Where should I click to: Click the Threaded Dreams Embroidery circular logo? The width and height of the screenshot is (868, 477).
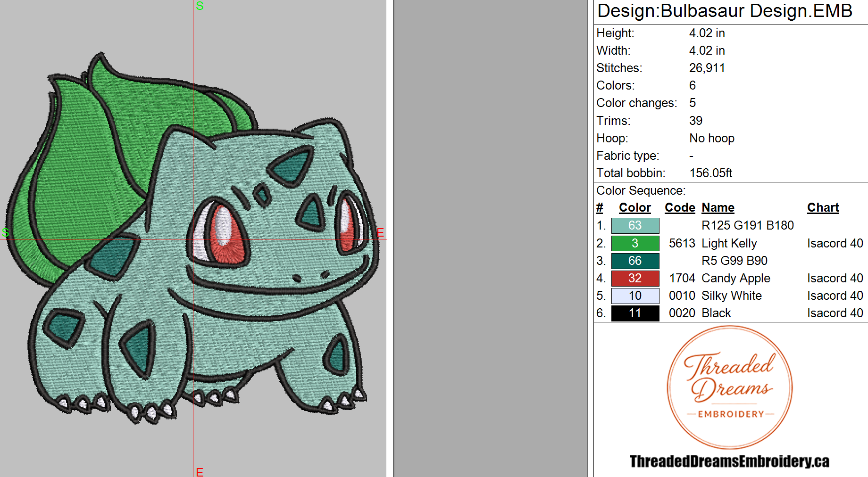(730, 387)
